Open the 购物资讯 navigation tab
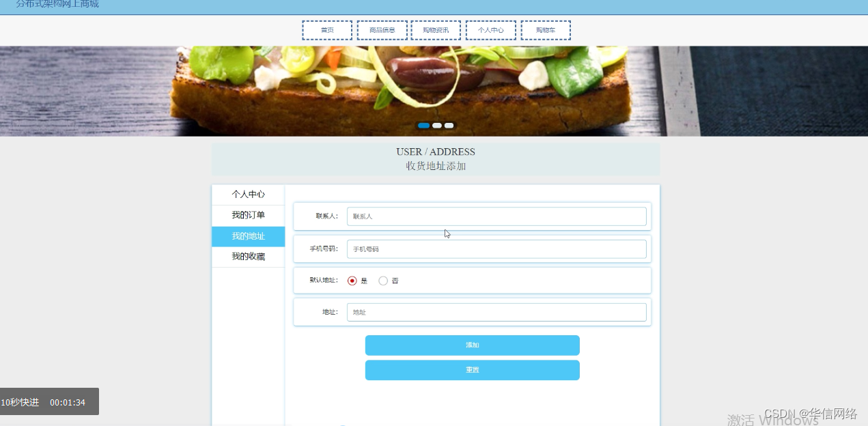Image resolution: width=868 pixels, height=426 pixels. 436,29
